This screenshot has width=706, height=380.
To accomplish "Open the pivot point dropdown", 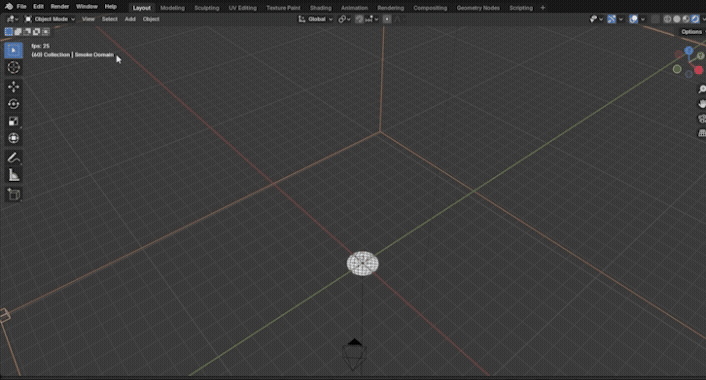I will pos(344,19).
